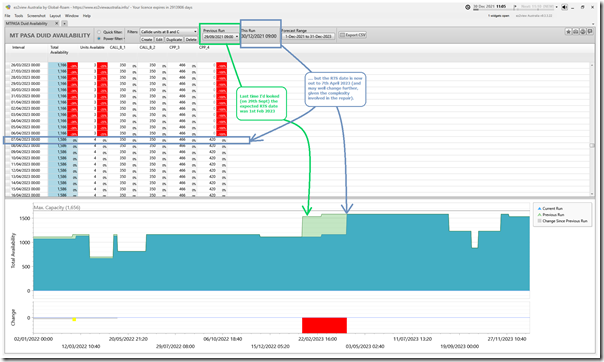Image resolution: width=604 pixels, height=362 pixels.
Task: Click the CALL_B_2 column header
Action: pyautogui.click(x=147, y=47)
